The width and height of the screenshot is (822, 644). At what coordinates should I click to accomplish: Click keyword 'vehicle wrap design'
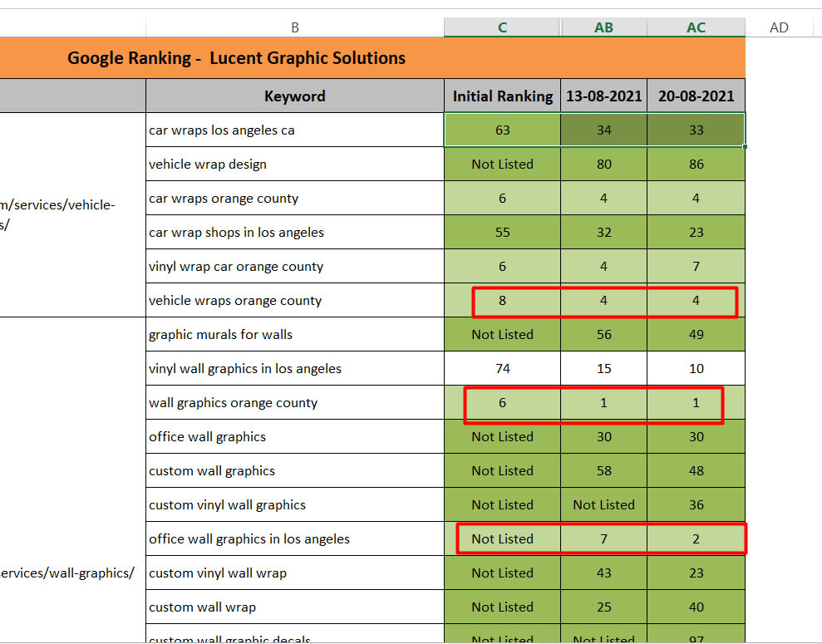[x=294, y=164]
